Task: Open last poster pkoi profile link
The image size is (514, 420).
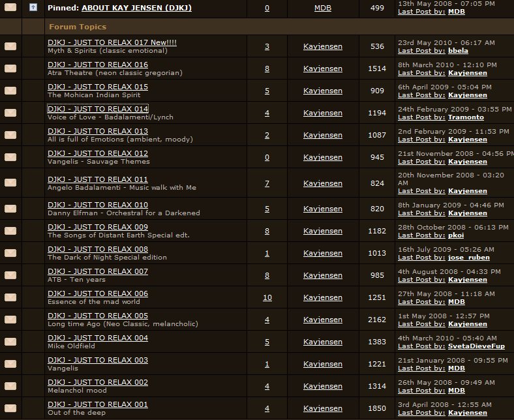Action: [456, 235]
